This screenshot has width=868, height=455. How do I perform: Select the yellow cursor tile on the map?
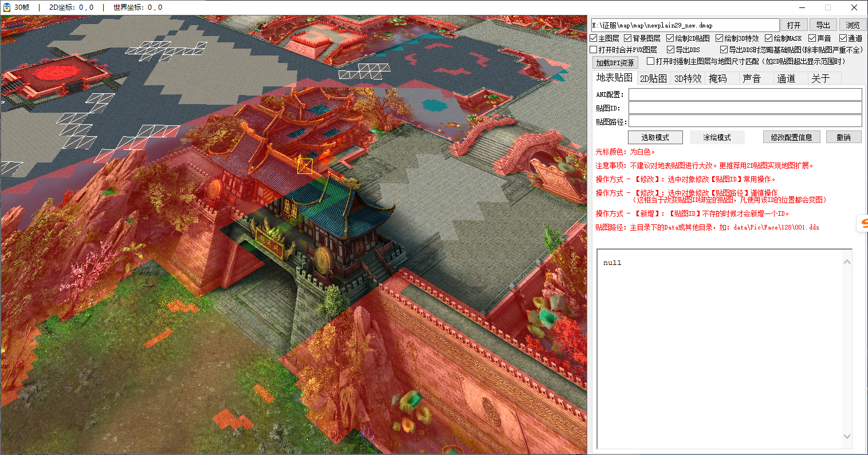305,167
